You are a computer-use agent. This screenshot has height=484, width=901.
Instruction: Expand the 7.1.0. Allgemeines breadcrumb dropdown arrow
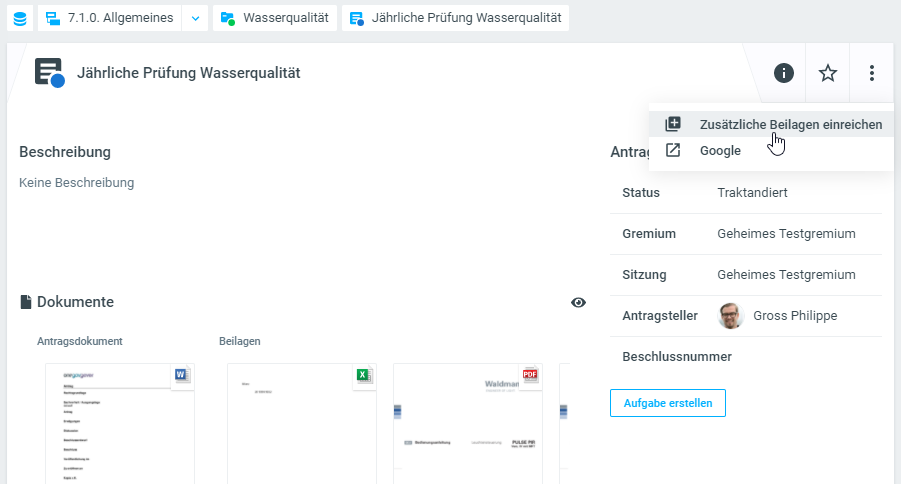(x=195, y=18)
